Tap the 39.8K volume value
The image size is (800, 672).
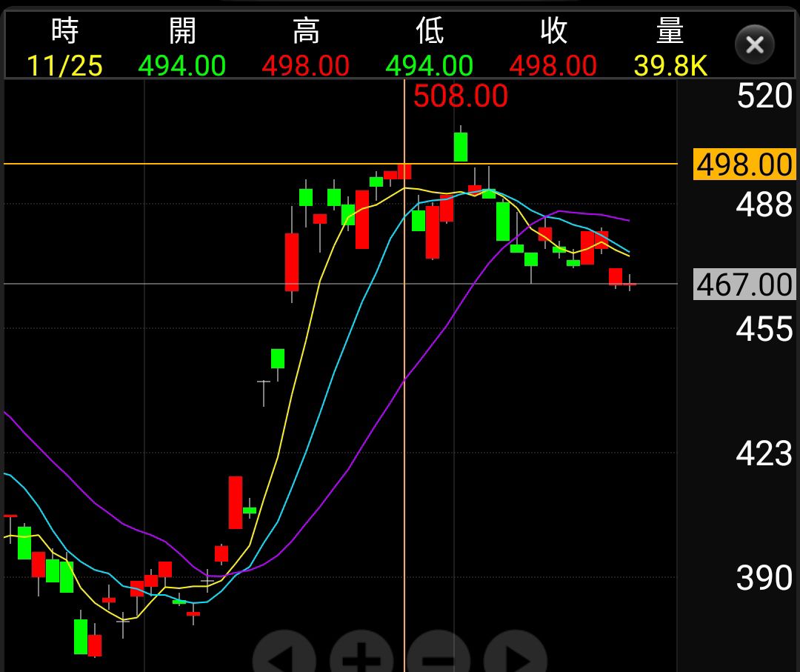(670, 66)
